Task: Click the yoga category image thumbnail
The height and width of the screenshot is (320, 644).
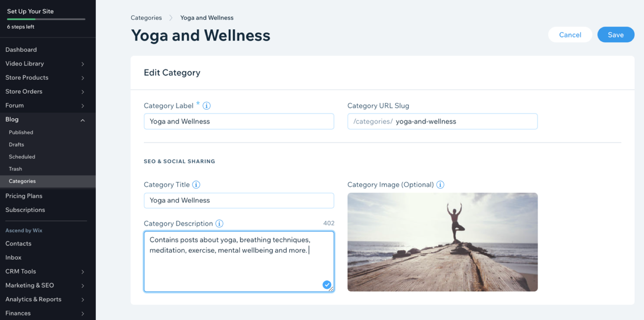Action: [442, 242]
